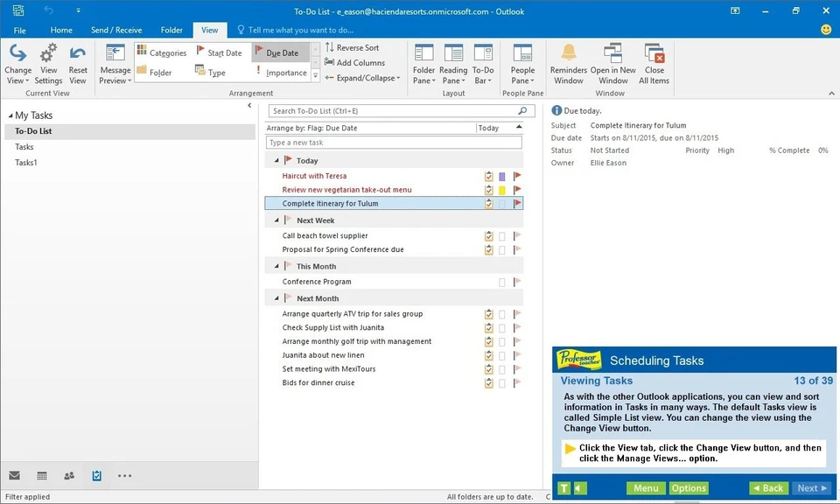This screenshot has width=840, height=504.
Task: Click the Type a new task field
Action: 394,142
